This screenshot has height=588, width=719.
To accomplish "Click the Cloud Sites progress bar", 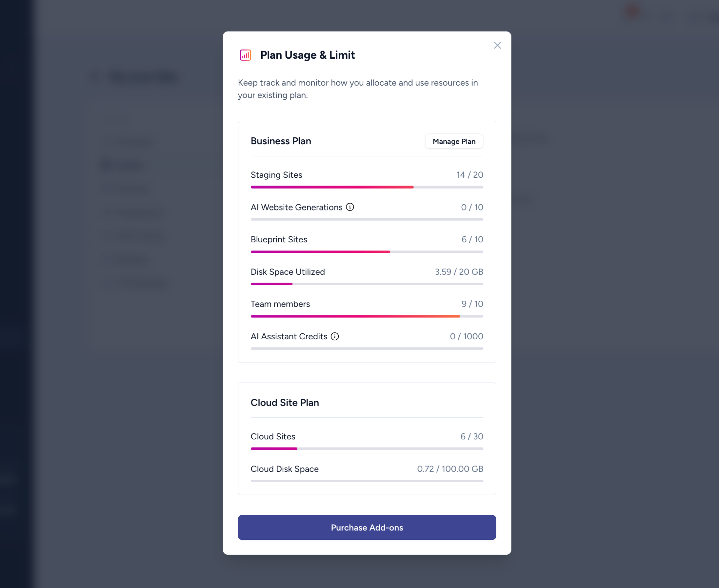I will (x=367, y=449).
